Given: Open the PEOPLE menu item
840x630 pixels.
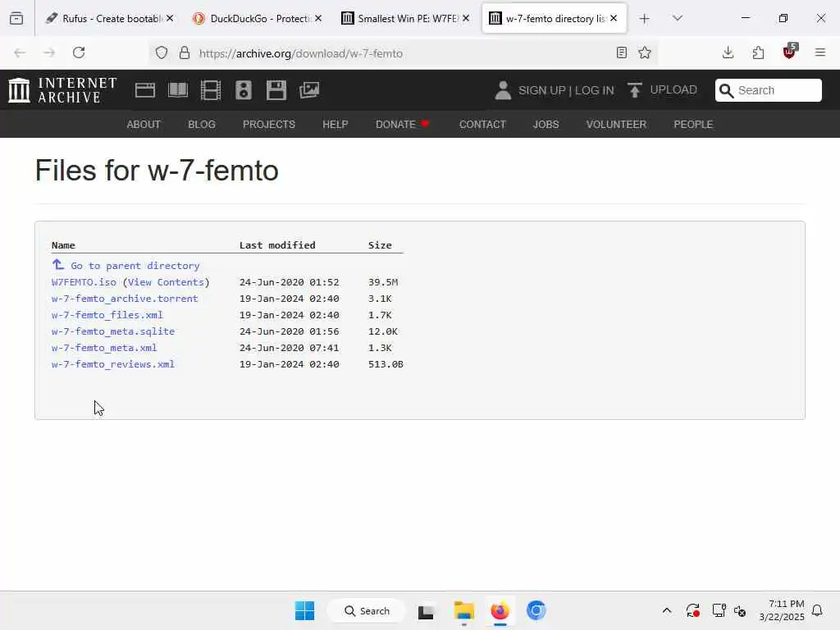Looking at the screenshot, I should click(x=693, y=125).
